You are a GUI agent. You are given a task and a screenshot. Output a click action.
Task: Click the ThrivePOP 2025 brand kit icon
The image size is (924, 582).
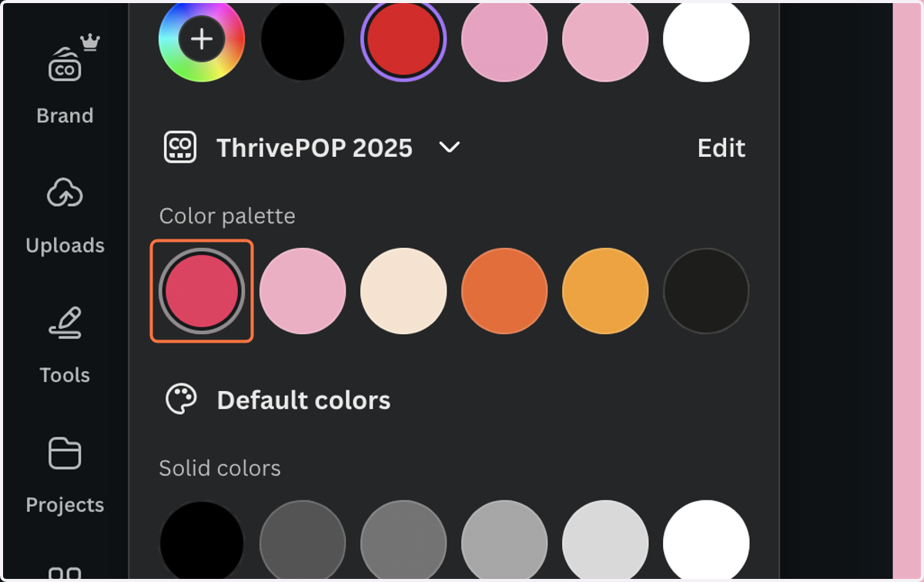pos(181,147)
